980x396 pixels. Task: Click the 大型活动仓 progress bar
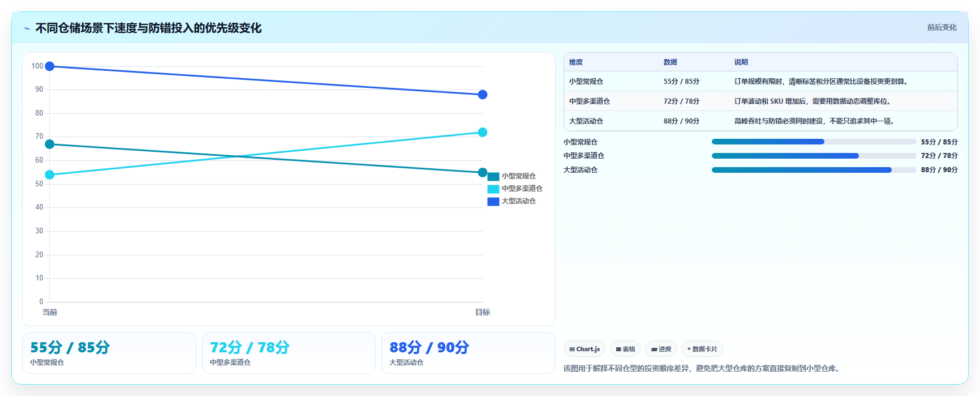[814, 170]
